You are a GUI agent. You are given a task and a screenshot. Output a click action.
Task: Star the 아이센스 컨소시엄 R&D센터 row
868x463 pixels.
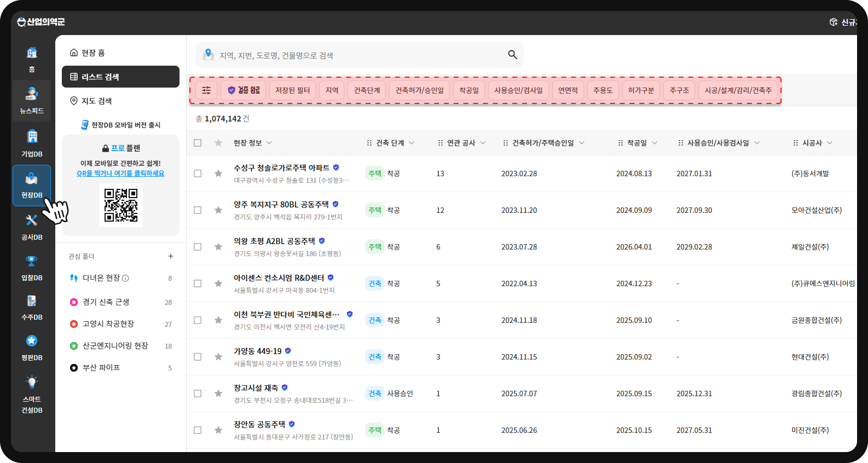pyautogui.click(x=218, y=283)
